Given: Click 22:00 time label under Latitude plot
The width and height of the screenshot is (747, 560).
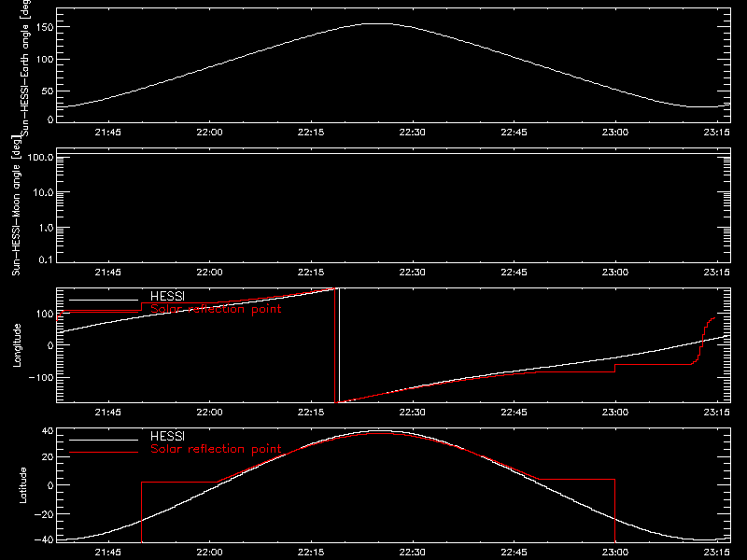Looking at the screenshot, I should (x=209, y=553).
